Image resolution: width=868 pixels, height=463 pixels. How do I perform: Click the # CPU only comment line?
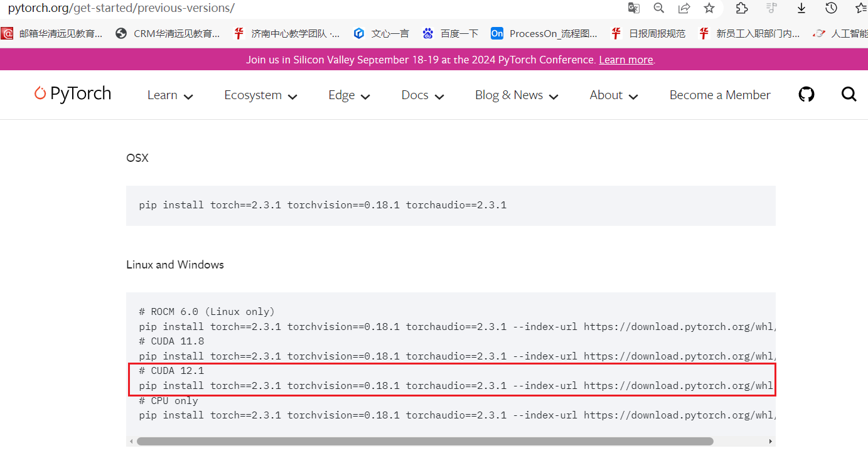click(x=168, y=400)
